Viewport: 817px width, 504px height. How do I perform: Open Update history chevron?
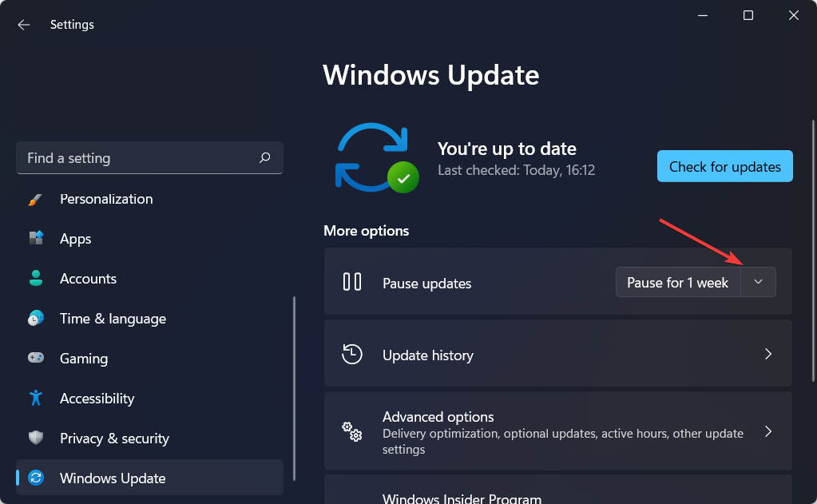pos(768,355)
